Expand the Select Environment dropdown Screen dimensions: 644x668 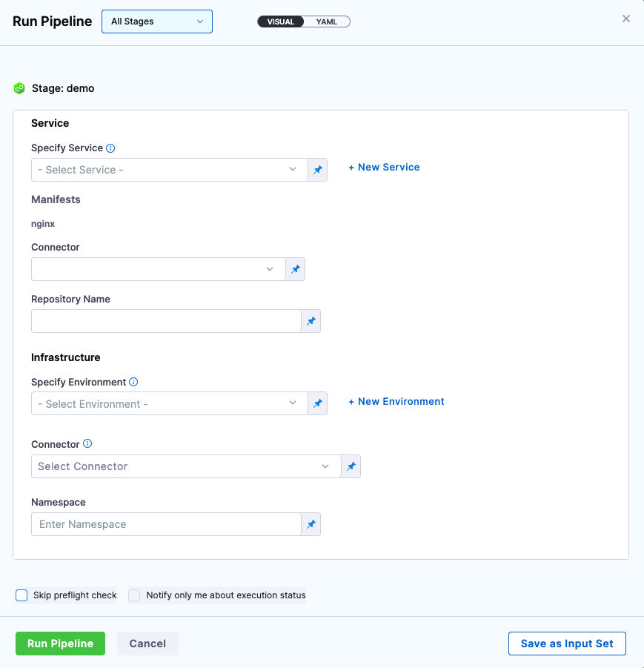169,404
